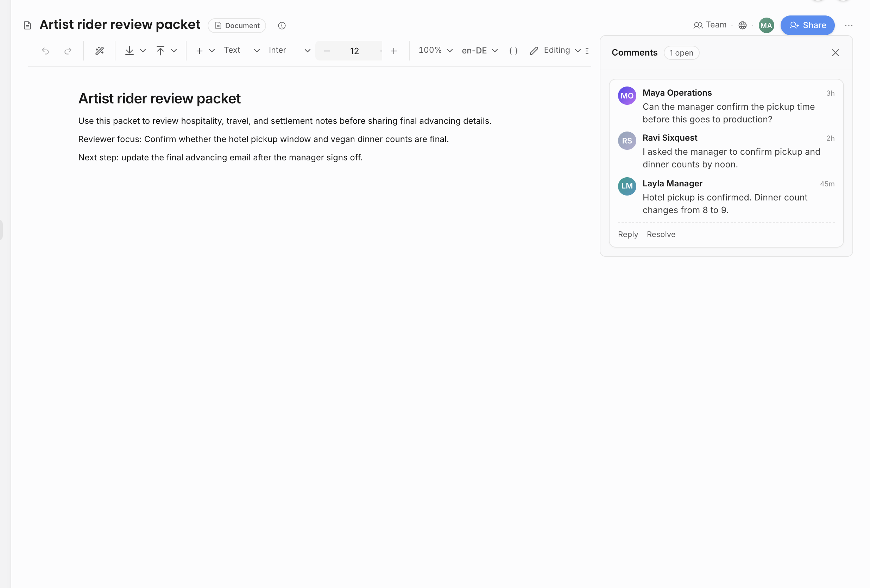Screen dimensions: 870x588
Task: Click Ravi Sixquest RS avatar
Action: click(x=627, y=141)
